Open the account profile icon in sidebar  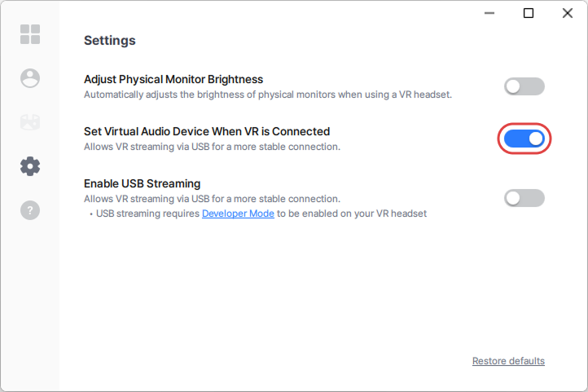(x=30, y=78)
